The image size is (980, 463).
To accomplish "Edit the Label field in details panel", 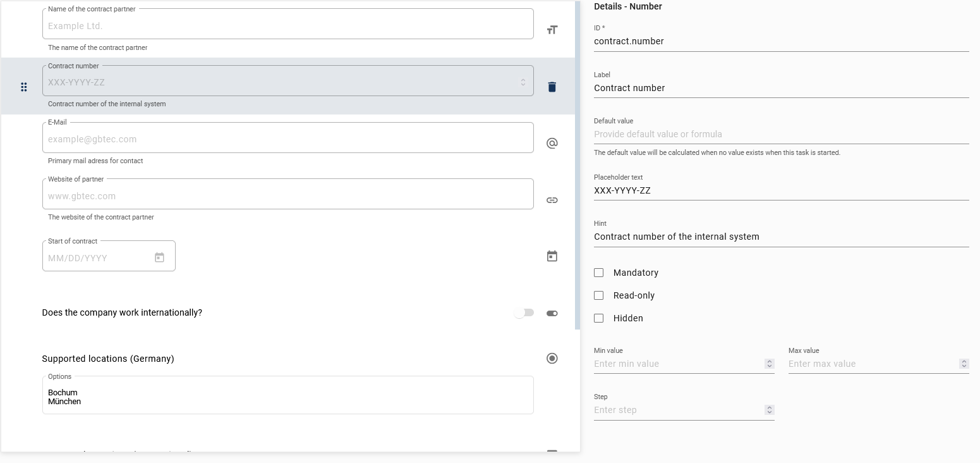I will pos(782,88).
